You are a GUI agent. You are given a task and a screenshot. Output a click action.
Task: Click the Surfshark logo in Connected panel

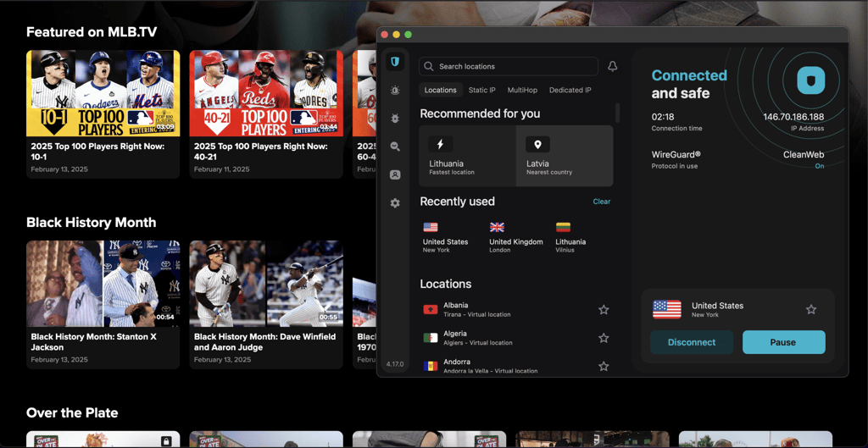pos(811,80)
